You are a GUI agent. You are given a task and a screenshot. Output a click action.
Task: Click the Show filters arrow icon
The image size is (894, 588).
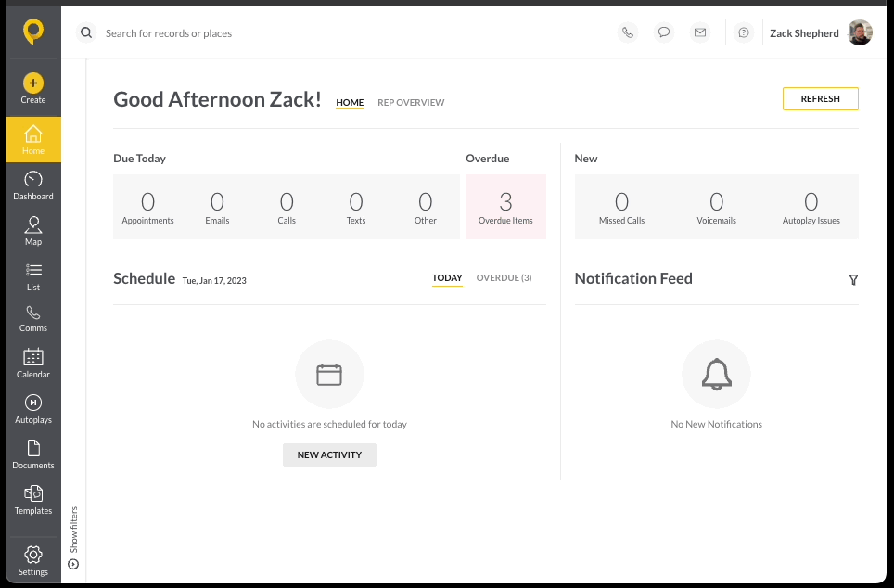73,564
